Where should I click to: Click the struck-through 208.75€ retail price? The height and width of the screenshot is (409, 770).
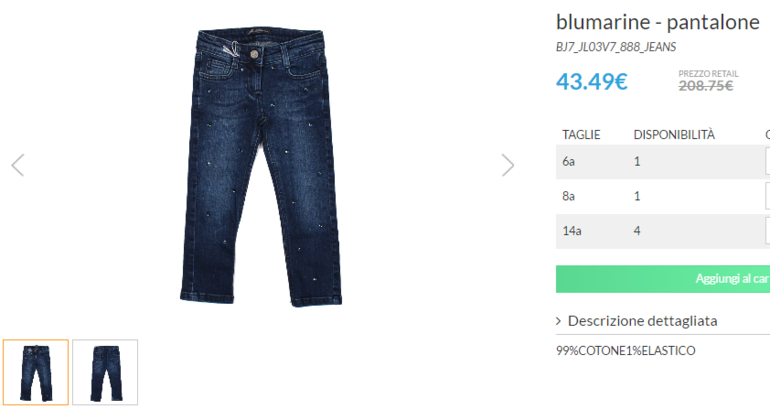(706, 86)
